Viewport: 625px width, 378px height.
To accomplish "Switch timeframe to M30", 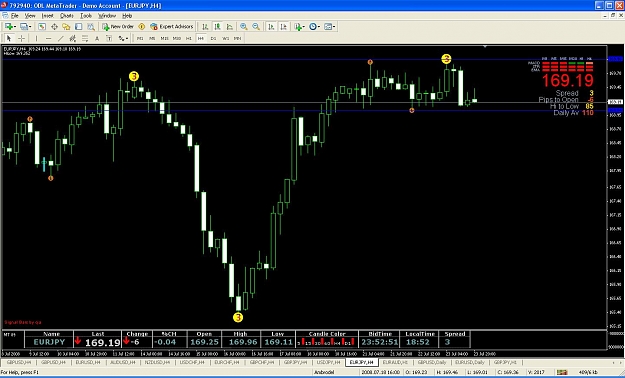I will (177, 38).
